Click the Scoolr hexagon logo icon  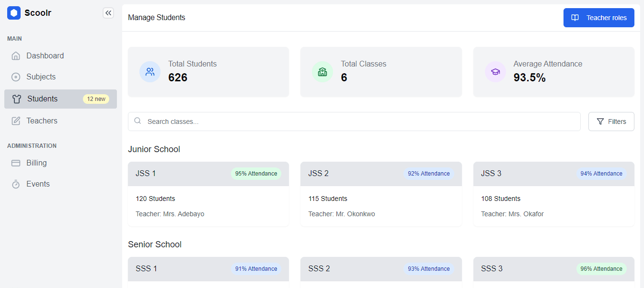click(x=14, y=13)
